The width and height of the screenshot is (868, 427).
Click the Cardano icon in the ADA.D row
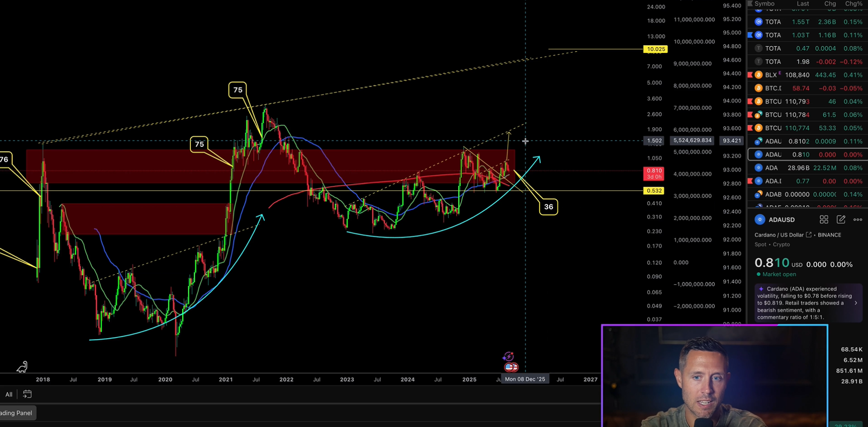(x=758, y=181)
